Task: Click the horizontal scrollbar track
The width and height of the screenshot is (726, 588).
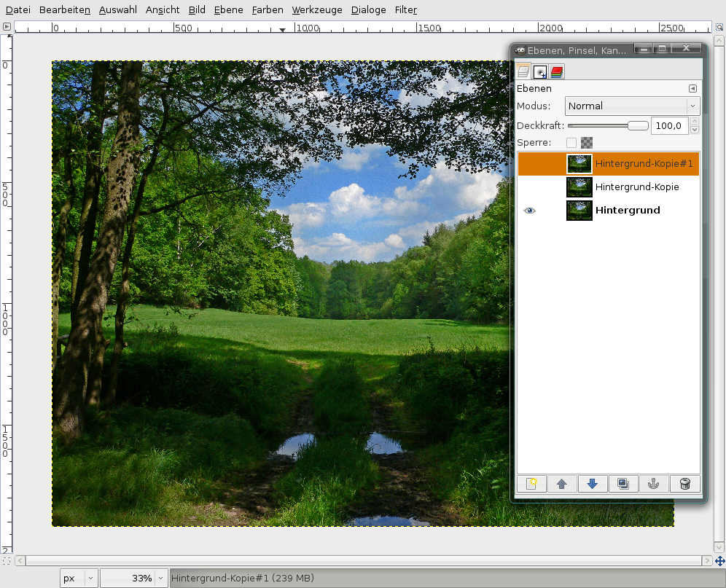Action: [x=364, y=561]
